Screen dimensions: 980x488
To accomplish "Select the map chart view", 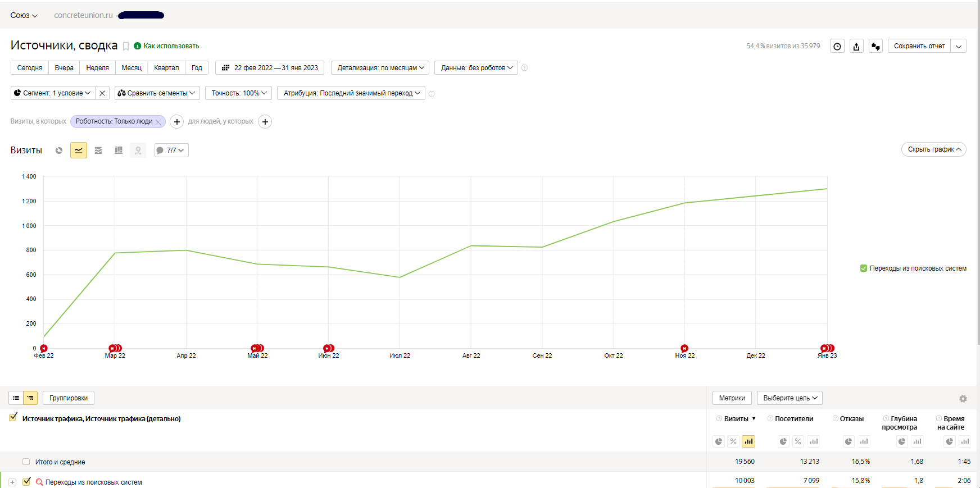I will [x=138, y=150].
